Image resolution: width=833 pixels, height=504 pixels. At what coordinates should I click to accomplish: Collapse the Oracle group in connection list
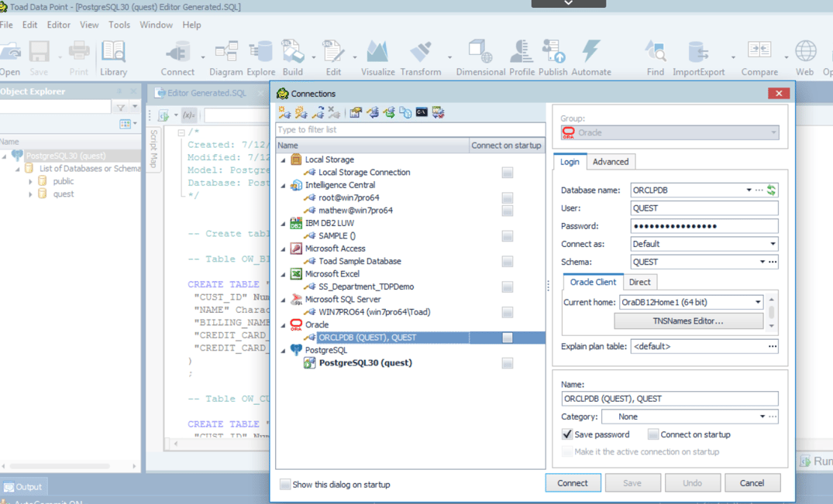click(x=283, y=325)
